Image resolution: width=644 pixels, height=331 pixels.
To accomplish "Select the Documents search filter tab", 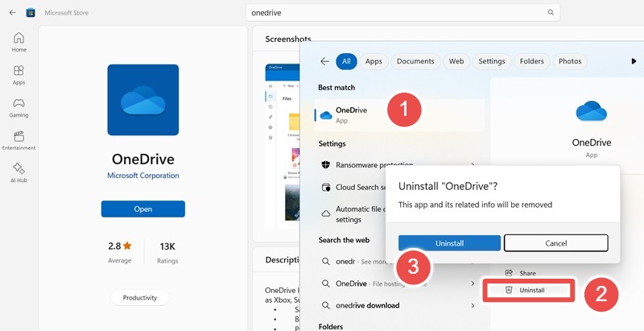I will pyautogui.click(x=415, y=61).
